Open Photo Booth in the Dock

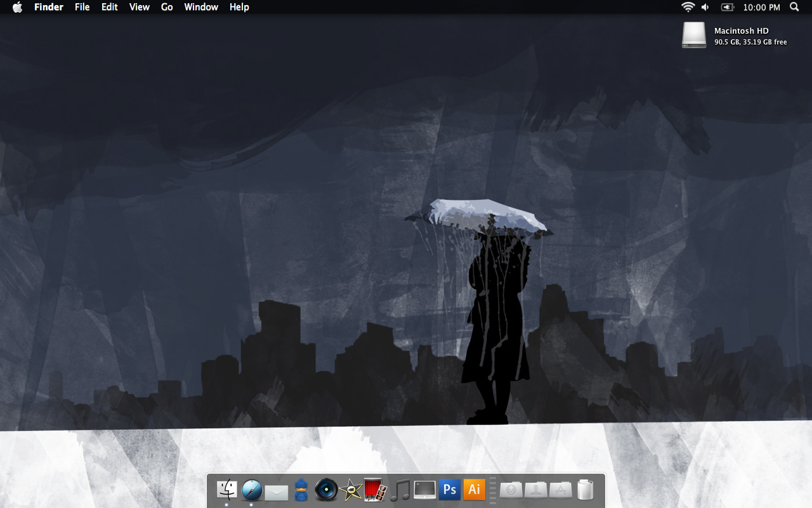[x=376, y=490]
